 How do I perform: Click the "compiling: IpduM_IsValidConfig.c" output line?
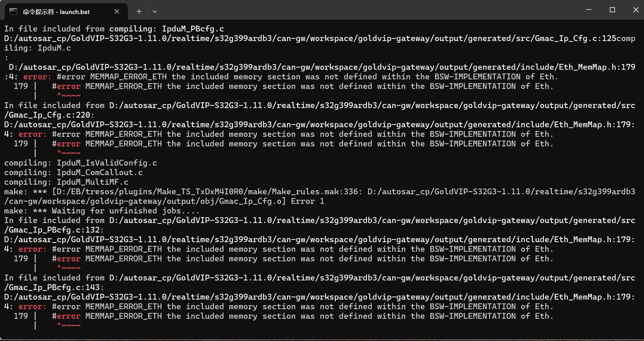tap(81, 163)
